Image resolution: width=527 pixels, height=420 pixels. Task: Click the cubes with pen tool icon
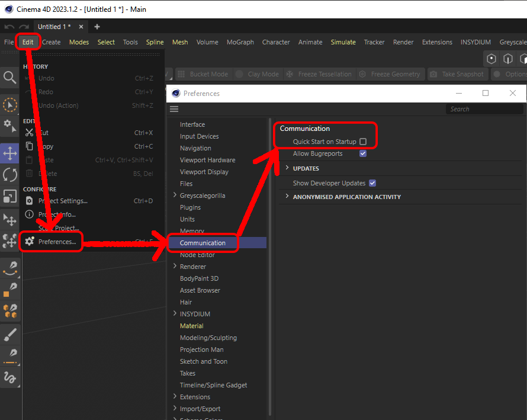tap(10, 311)
